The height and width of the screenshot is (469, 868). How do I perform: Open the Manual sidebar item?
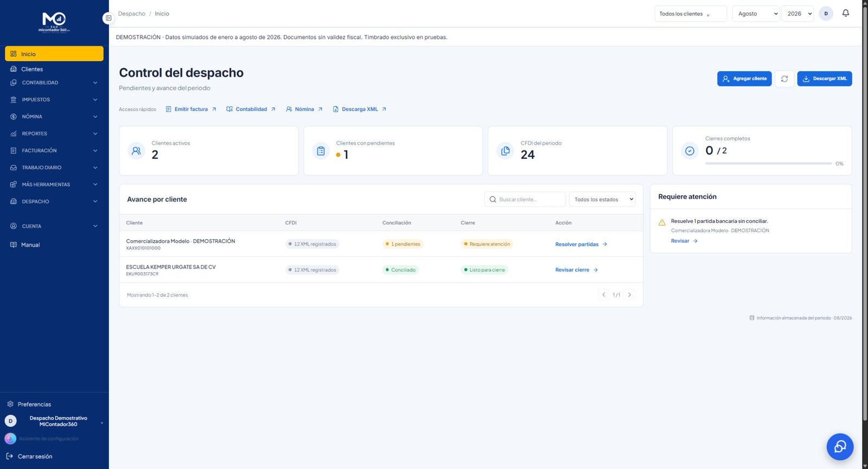coord(54,245)
